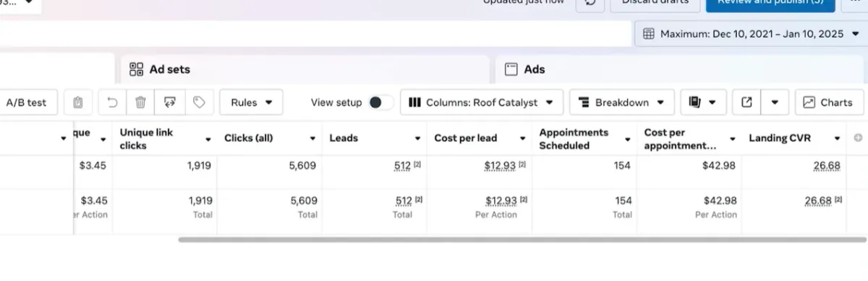Click the refresh icon near Discard drafts
This screenshot has width=868, height=281.
(x=590, y=4)
